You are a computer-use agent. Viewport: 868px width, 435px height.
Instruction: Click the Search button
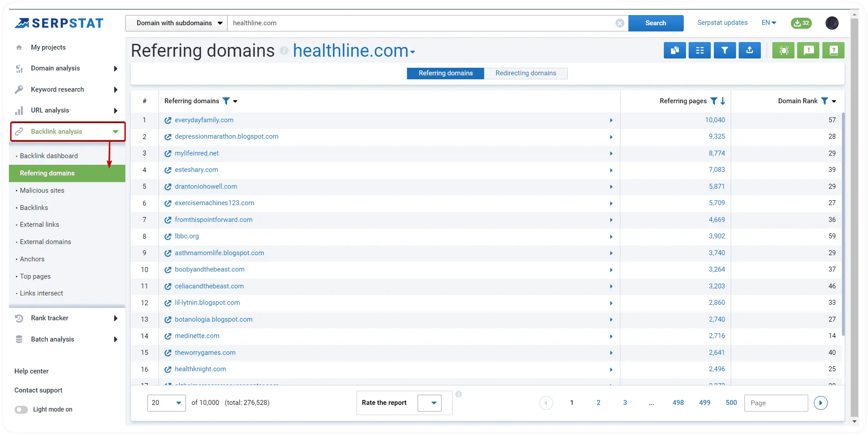point(655,23)
